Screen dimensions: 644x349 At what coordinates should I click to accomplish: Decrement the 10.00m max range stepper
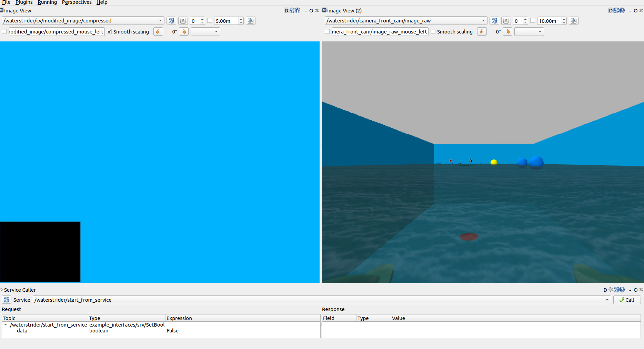[x=564, y=23]
